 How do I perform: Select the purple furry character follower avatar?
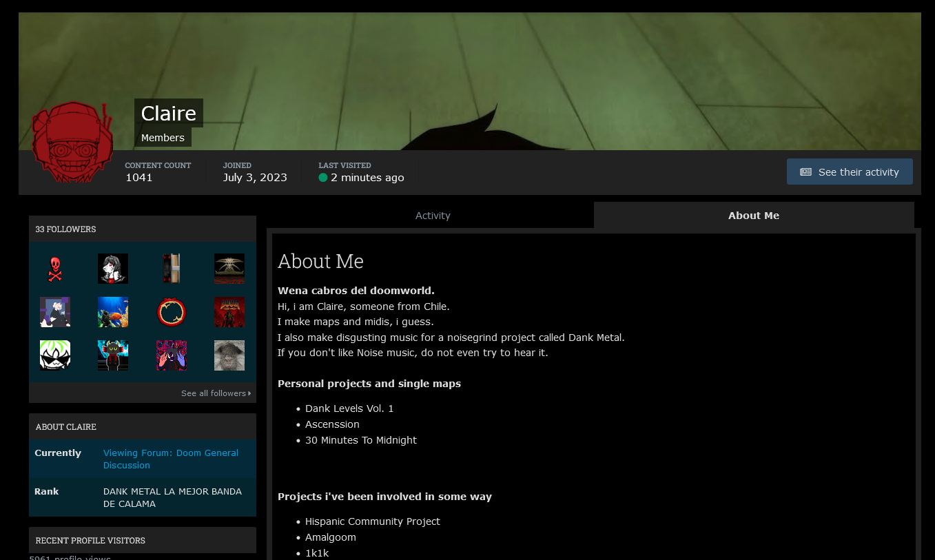pyautogui.click(x=55, y=312)
